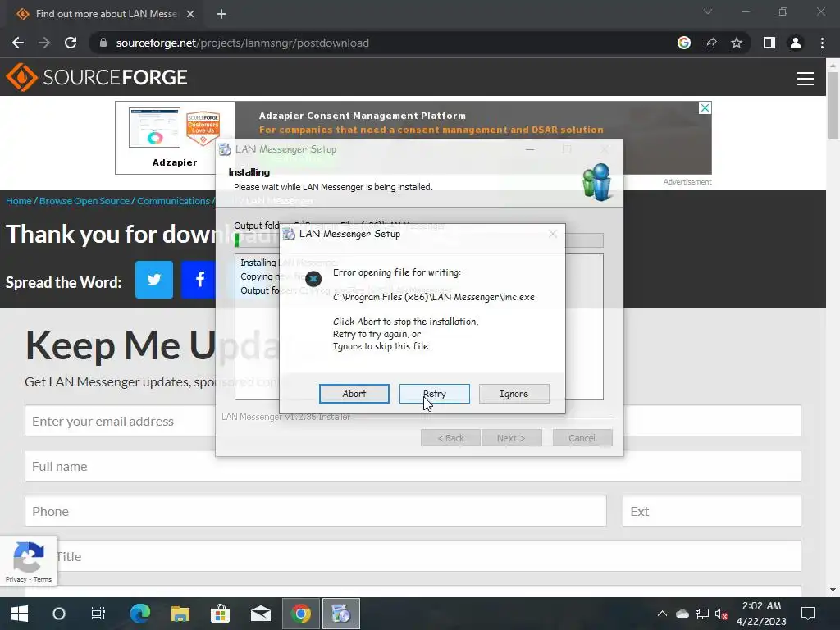Click scrollbar down arrow
The image size is (840, 630).
[x=833, y=590]
